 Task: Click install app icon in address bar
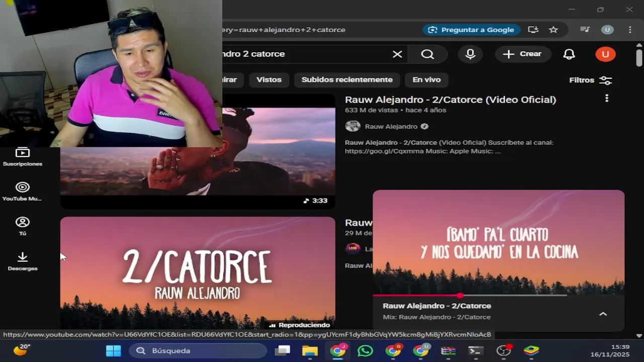[533, 30]
